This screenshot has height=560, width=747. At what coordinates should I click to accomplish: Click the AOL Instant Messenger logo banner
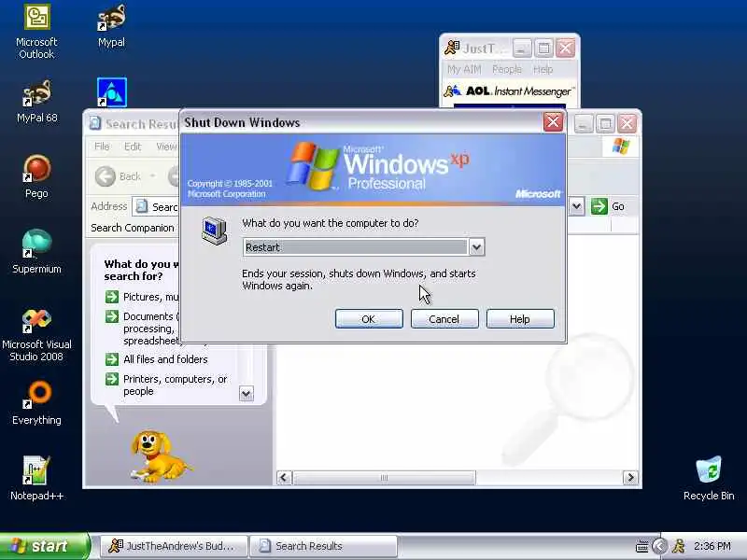tap(509, 91)
